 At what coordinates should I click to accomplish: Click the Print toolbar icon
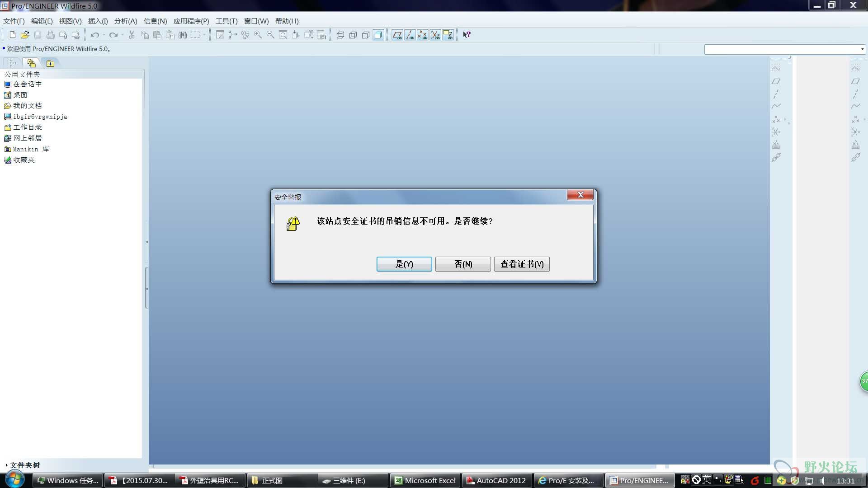(x=50, y=35)
